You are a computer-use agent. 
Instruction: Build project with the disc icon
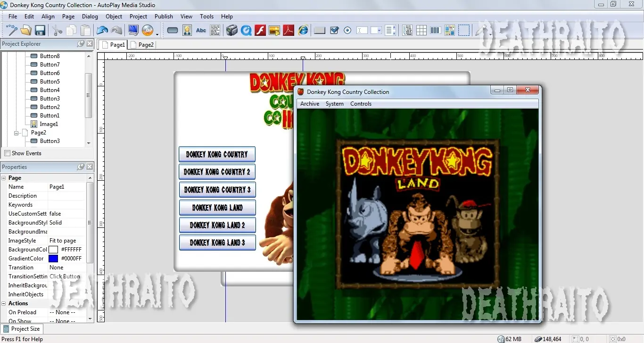tap(148, 31)
